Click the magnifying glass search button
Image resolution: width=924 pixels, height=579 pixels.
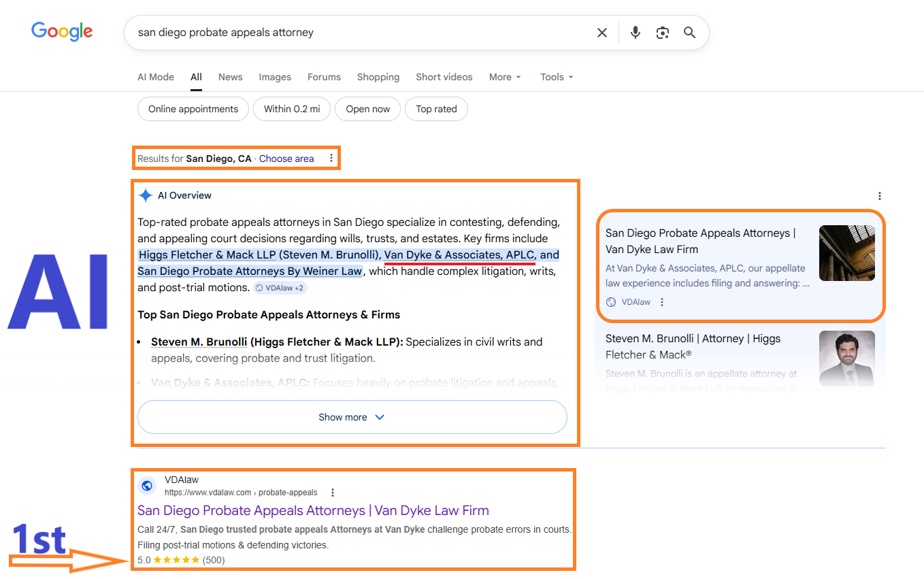(689, 33)
